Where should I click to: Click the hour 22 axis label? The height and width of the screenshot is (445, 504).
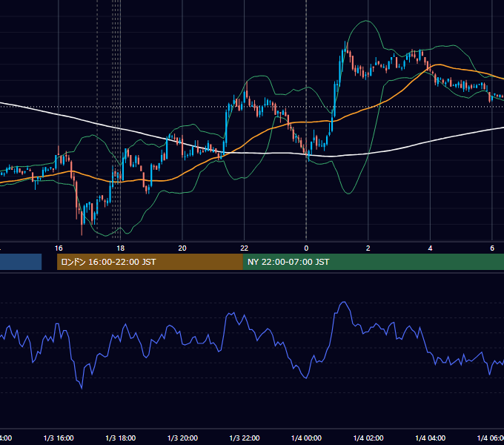pyautogui.click(x=245, y=248)
